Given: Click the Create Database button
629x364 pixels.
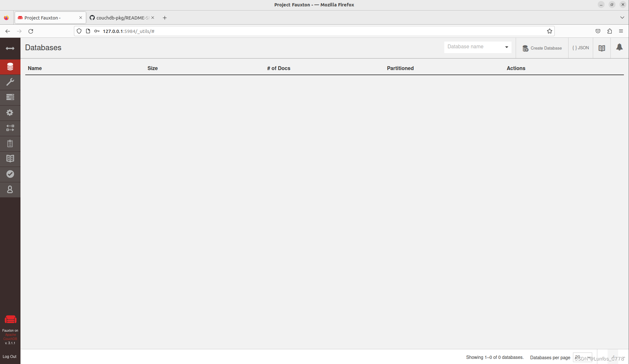Looking at the screenshot, I should pyautogui.click(x=542, y=48).
